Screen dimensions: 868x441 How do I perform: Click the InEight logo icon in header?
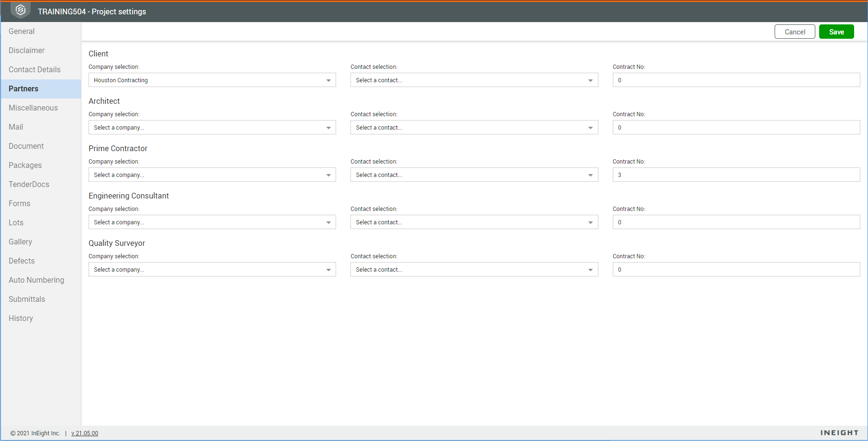pos(21,10)
